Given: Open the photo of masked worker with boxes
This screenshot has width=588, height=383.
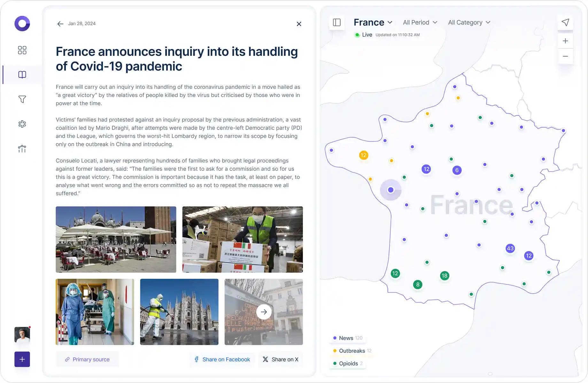Looking at the screenshot, I should [x=243, y=239].
